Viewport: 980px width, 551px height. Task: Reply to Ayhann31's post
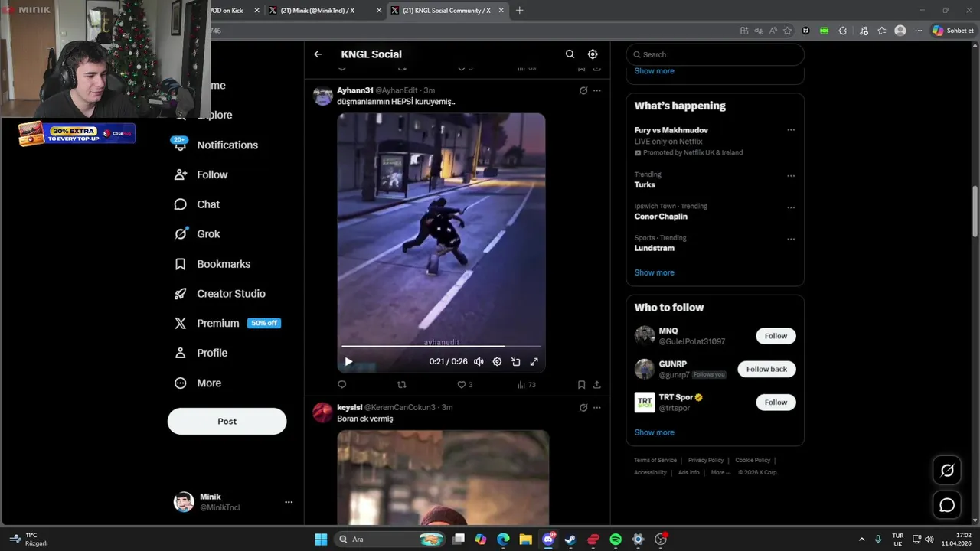[x=342, y=385]
